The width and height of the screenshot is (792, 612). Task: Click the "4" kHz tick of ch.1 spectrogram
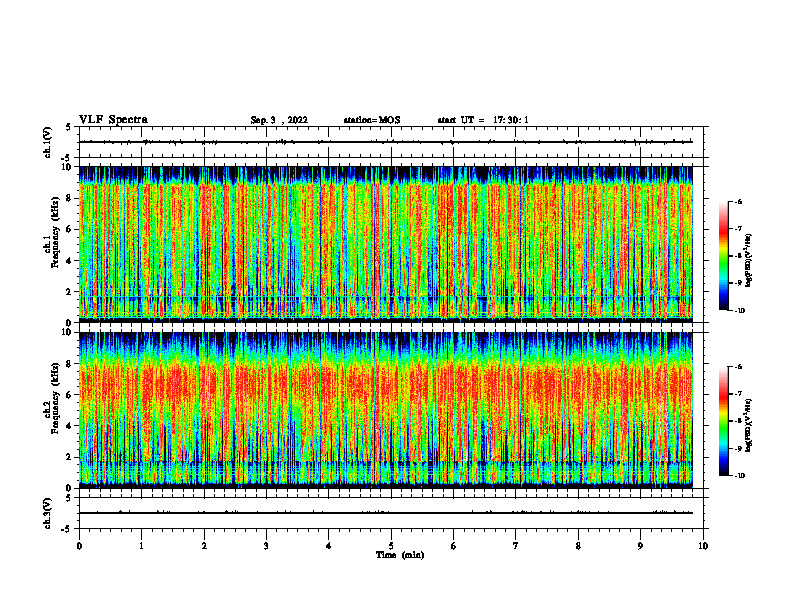pos(69,261)
